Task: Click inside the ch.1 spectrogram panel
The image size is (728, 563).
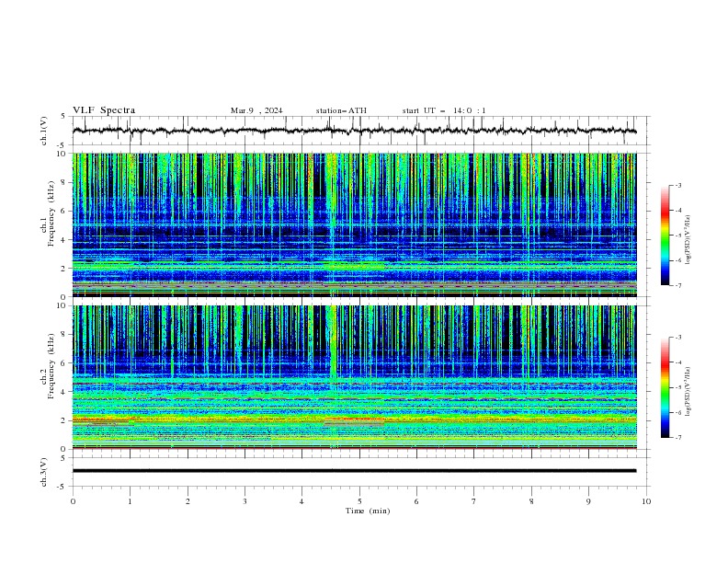Action: (x=354, y=224)
